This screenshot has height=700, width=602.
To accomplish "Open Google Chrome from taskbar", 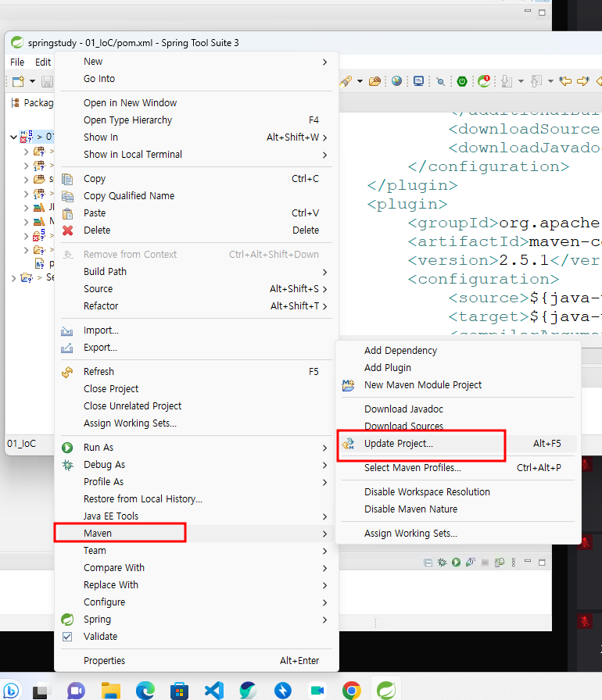I will [x=352, y=690].
